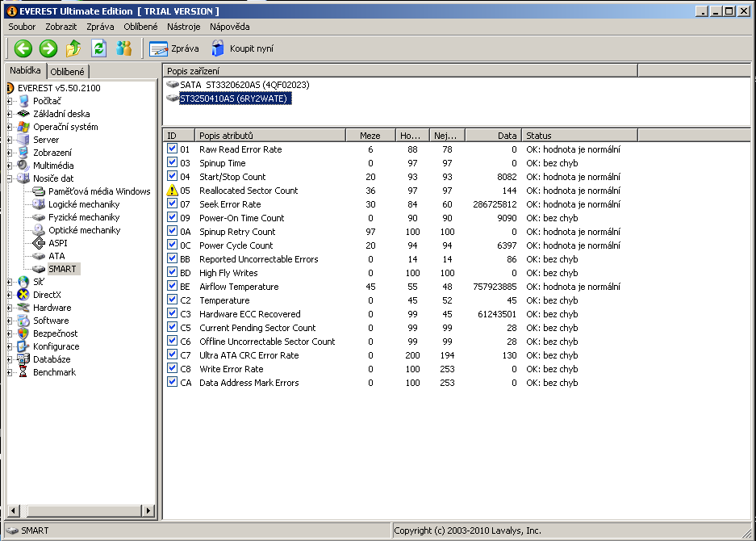The height and width of the screenshot is (541, 756).
Task: Open the Nástroje menu
Action: click(183, 27)
